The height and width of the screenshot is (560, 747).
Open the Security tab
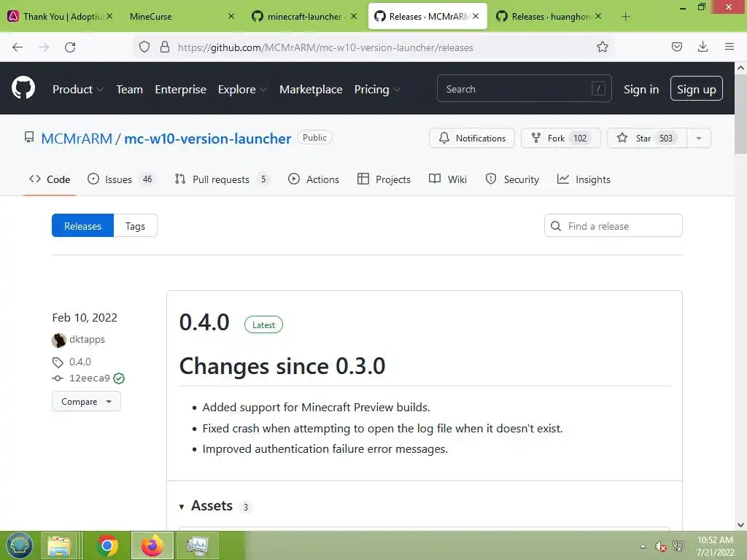tap(512, 179)
